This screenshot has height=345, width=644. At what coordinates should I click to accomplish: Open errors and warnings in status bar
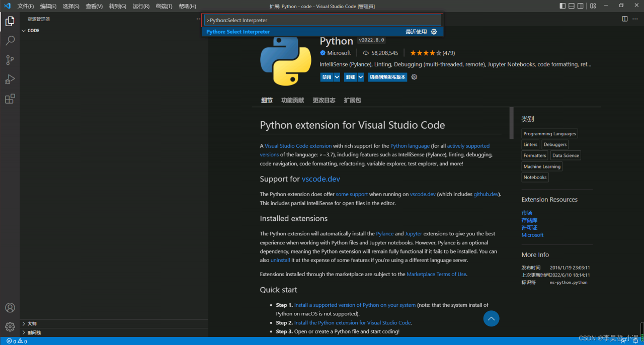[x=17, y=341]
